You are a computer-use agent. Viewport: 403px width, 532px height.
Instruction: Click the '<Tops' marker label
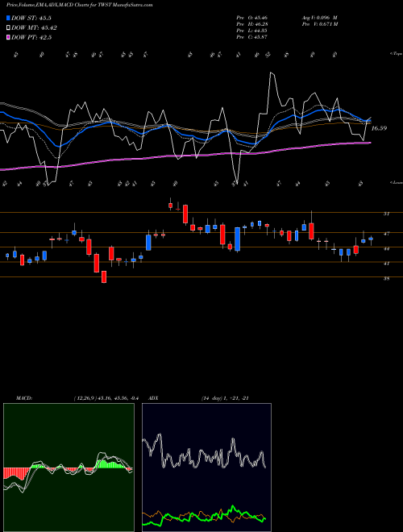point(396,54)
